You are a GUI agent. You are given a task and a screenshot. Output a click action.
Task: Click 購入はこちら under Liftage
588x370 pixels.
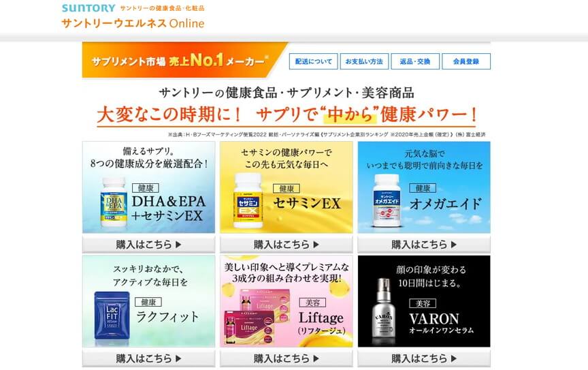click(286, 358)
